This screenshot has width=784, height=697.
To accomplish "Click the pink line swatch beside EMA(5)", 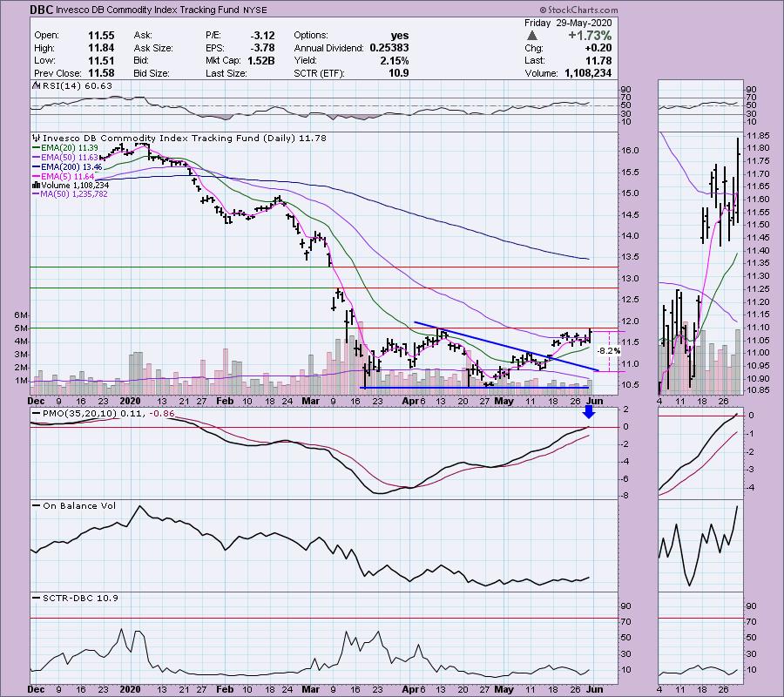I will pos(36,177).
